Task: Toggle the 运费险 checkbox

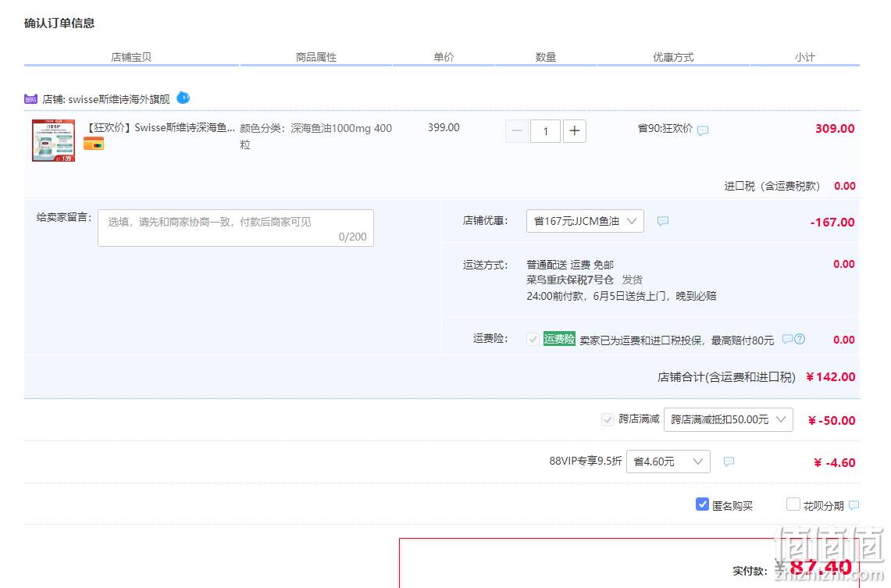Action: pyautogui.click(x=533, y=339)
